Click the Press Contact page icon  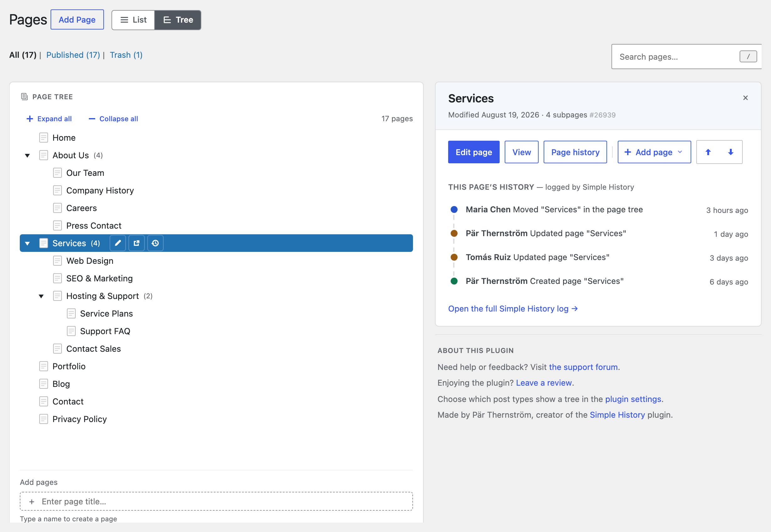tap(57, 226)
